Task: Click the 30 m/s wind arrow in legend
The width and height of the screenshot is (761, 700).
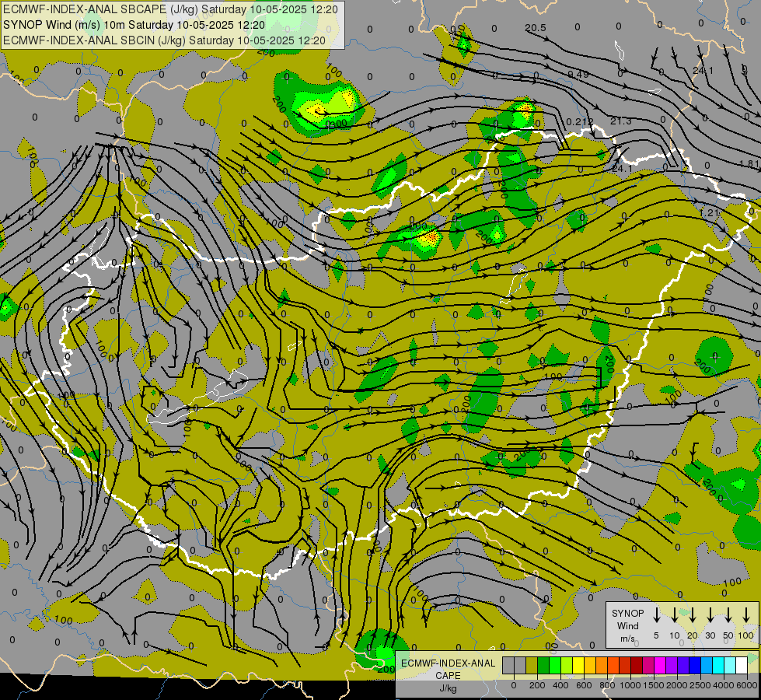Action: (710, 615)
